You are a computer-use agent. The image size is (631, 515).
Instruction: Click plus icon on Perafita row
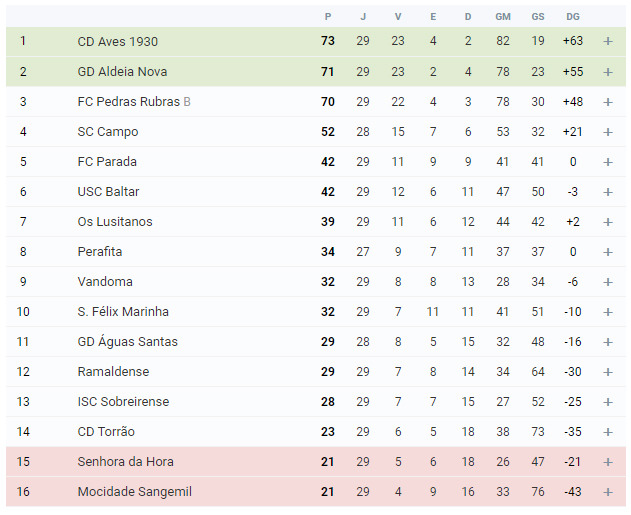[608, 252]
